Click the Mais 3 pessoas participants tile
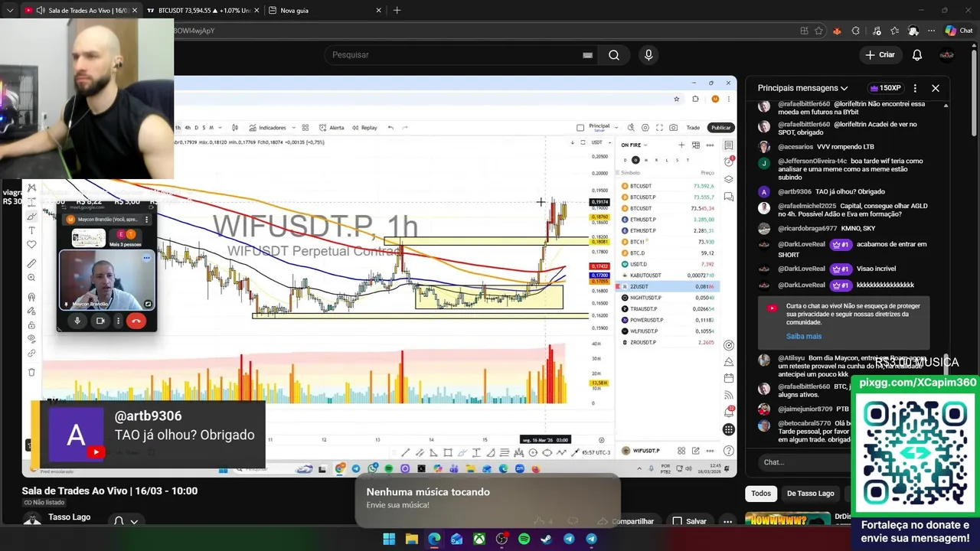This screenshot has width=980, height=551. click(126, 238)
